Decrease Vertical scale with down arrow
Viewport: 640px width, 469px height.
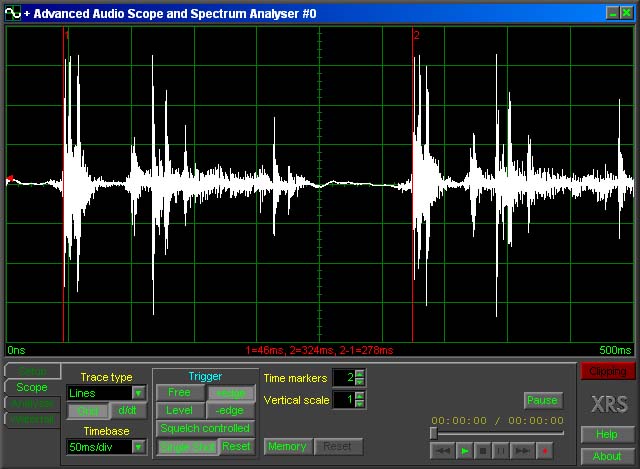[360, 404]
